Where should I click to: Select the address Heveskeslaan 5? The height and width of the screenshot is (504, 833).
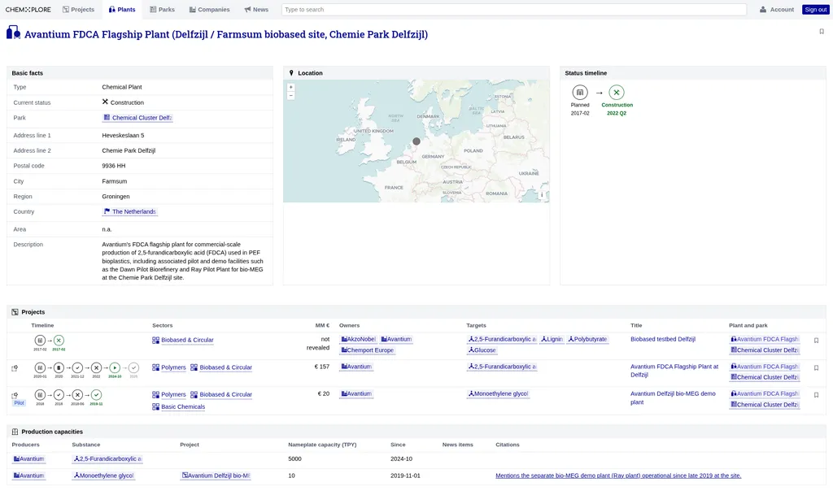coord(124,136)
